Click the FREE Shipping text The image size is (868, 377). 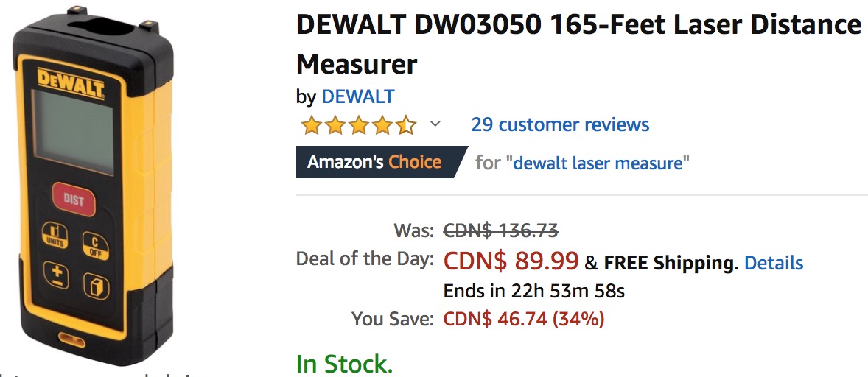(x=670, y=263)
